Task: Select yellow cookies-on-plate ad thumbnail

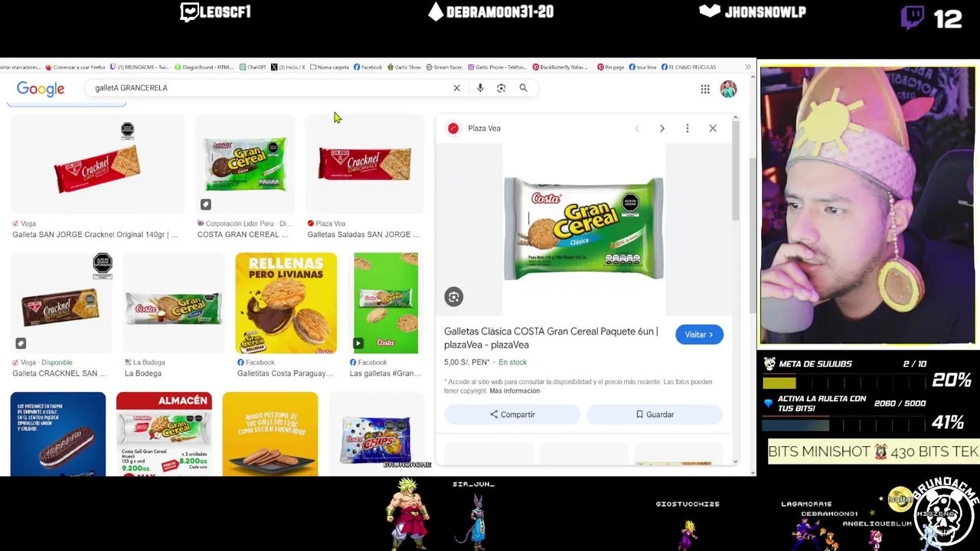Action: coord(270,434)
